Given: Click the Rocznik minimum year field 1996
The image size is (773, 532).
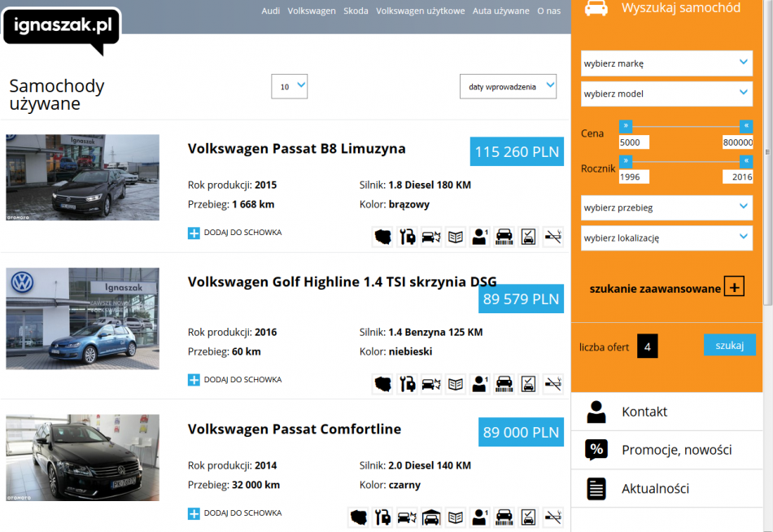Looking at the screenshot, I should pyautogui.click(x=634, y=177).
